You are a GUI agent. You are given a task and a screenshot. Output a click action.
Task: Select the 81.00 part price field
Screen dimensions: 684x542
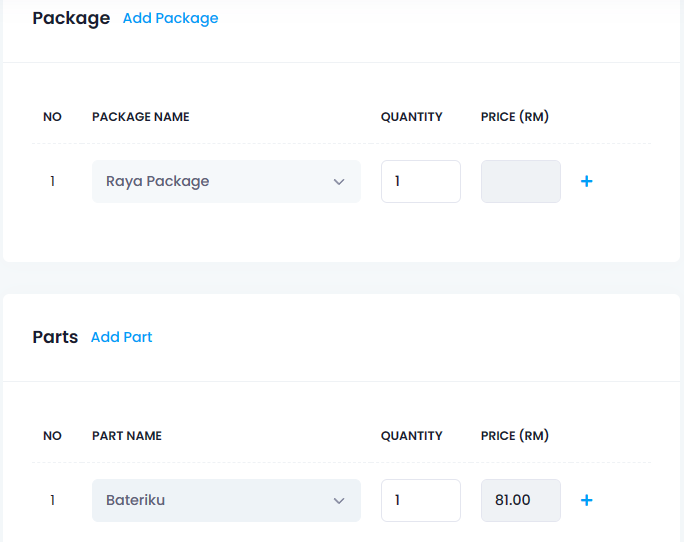click(521, 501)
